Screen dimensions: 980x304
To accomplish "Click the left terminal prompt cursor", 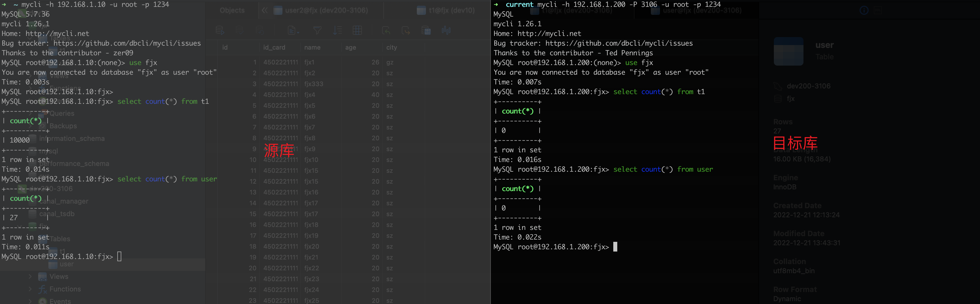I will coord(119,256).
